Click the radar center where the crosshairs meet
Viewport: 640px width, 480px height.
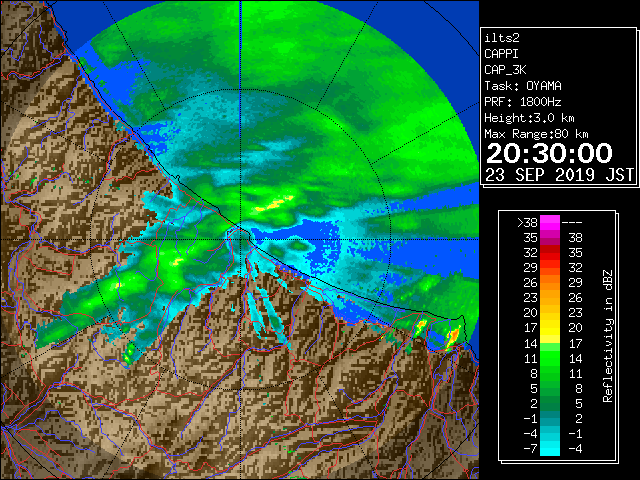tap(241, 240)
